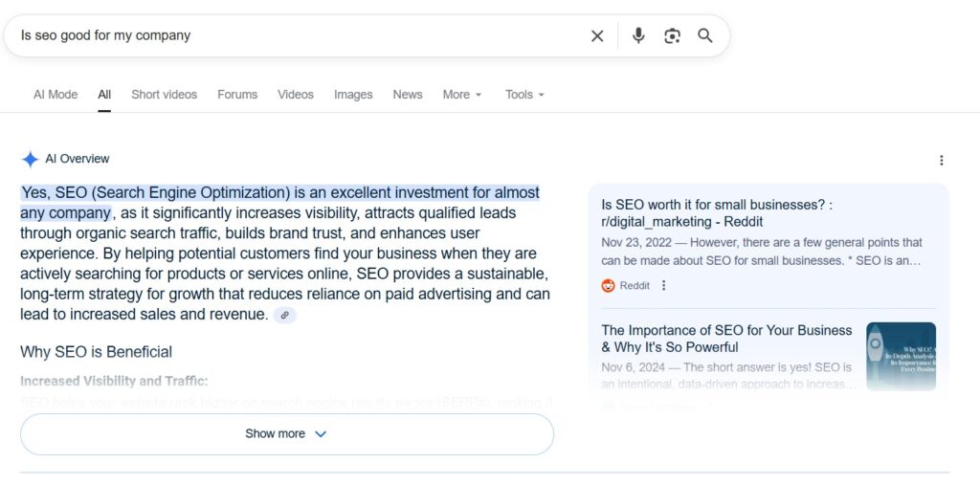The width and height of the screenshot is (980, 485).
Task: Submit search with the magnifying glass icon
Action: 705,35
